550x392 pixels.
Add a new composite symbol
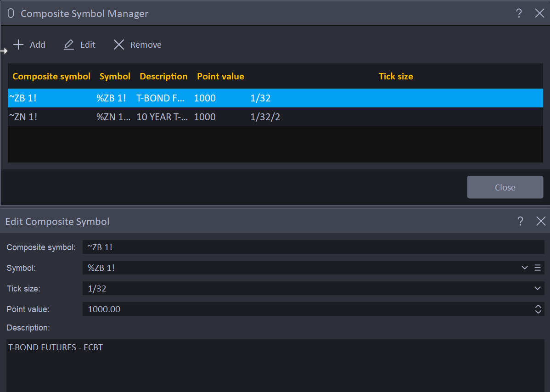[29, 45]
